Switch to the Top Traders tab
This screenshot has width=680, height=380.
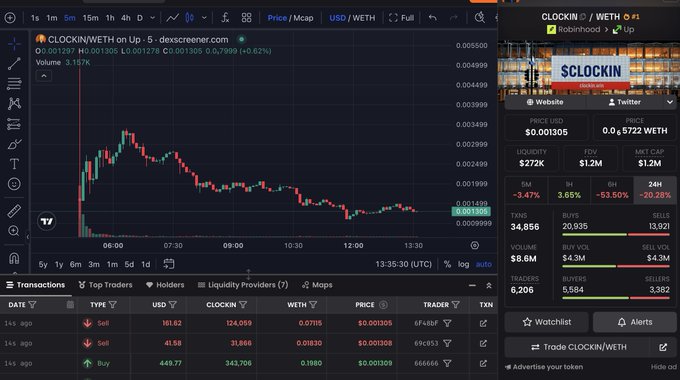pos(105,285)
